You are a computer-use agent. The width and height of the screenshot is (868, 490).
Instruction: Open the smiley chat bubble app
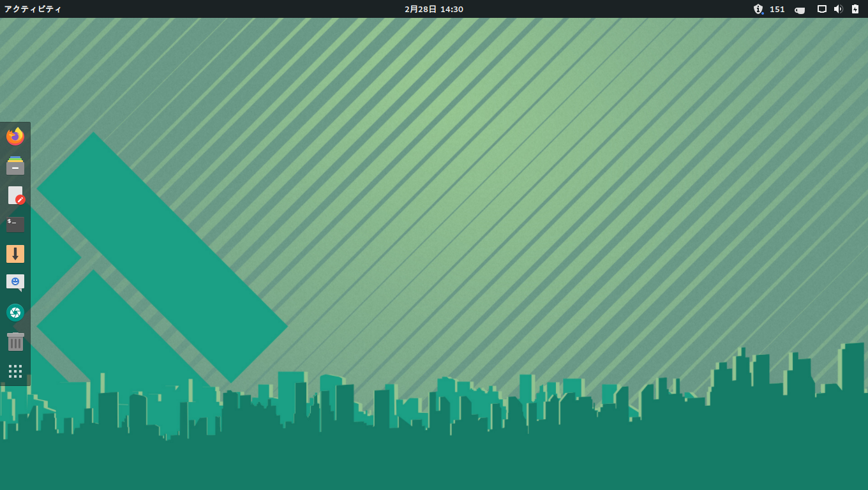click(15, 283)
